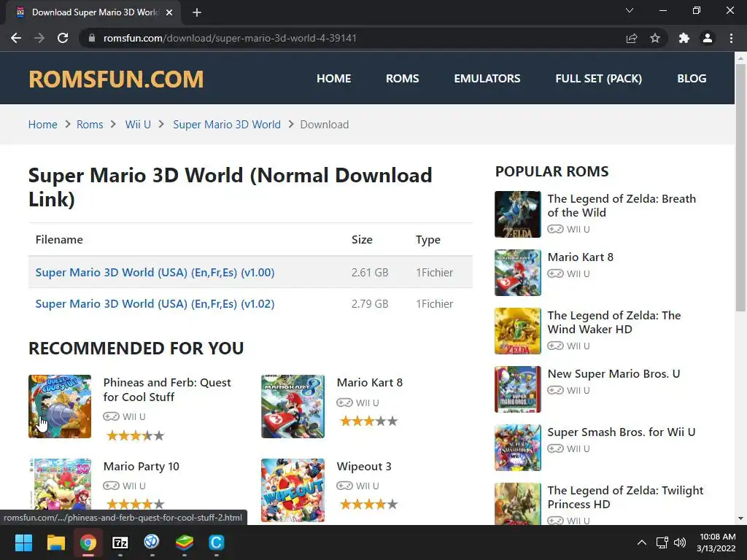Open The Legend of Zelda: The Wind Waker HD link
The image size is (747, 560).
[614, 322]
